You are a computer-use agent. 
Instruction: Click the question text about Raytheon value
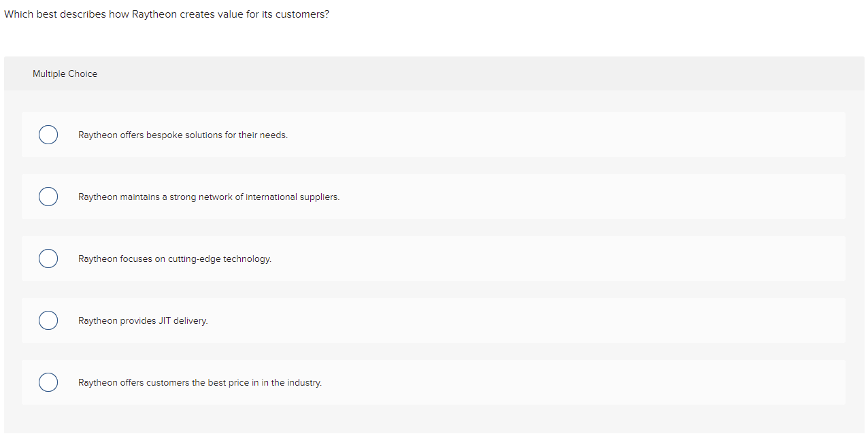(167, 14)
